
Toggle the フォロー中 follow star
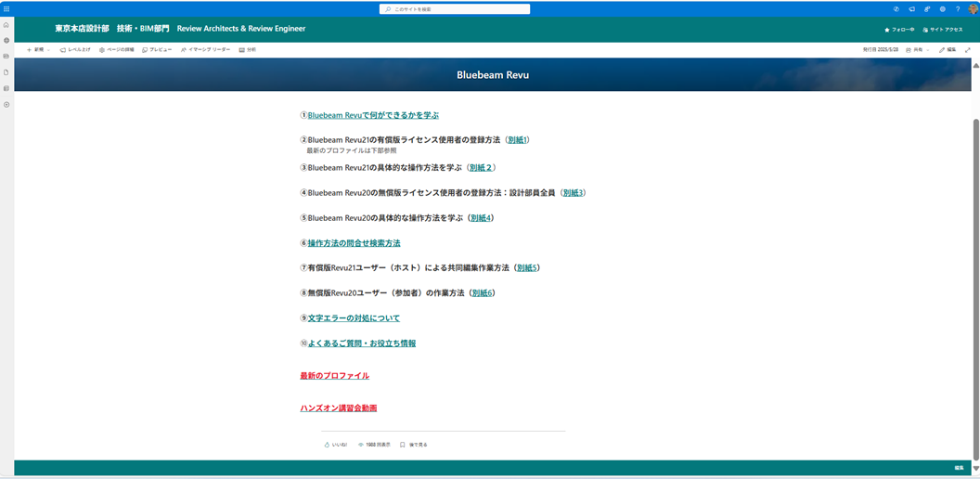click(899, 30)
